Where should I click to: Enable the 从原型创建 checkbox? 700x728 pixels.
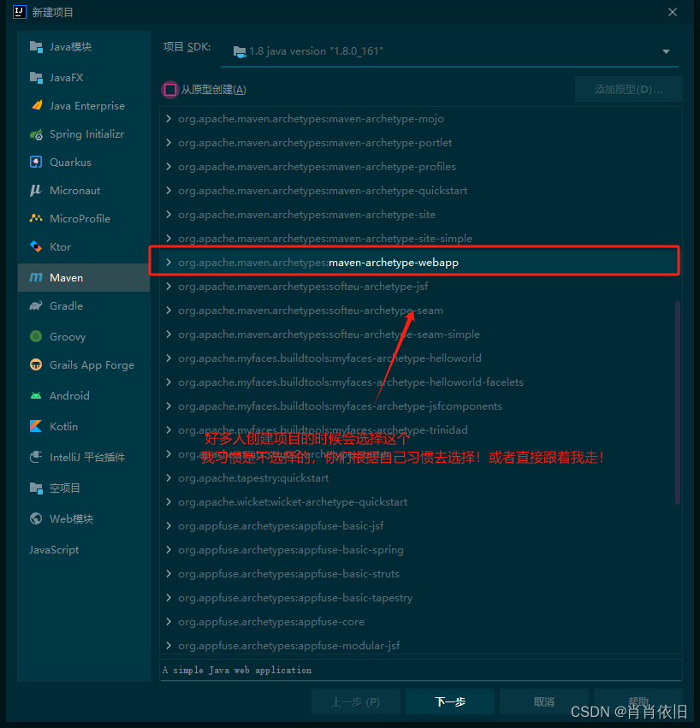tap(170, 90)
